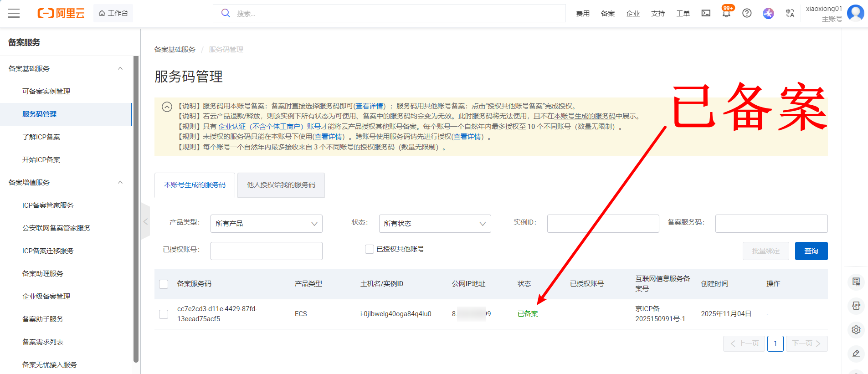This screenshot has width=868, height=374.
Task: Click the blue 查询 button
Action: point(811,251)
